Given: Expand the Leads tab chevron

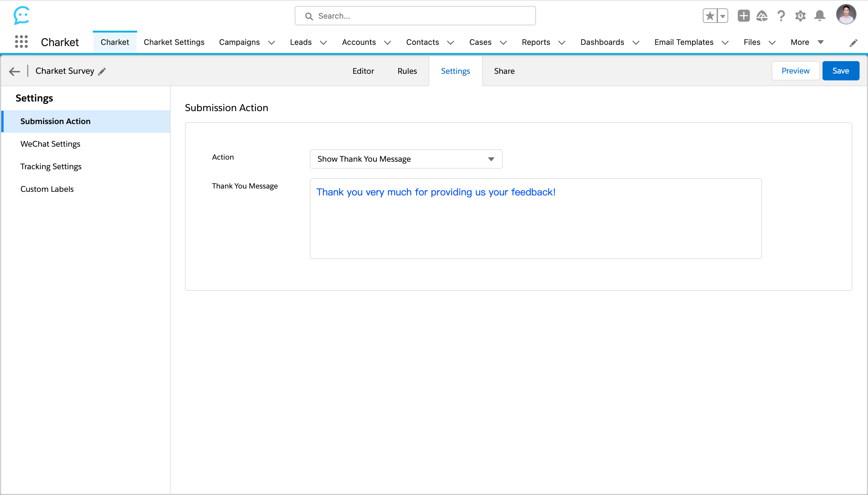Looking at the screenshot, I should tap(324, 42).
